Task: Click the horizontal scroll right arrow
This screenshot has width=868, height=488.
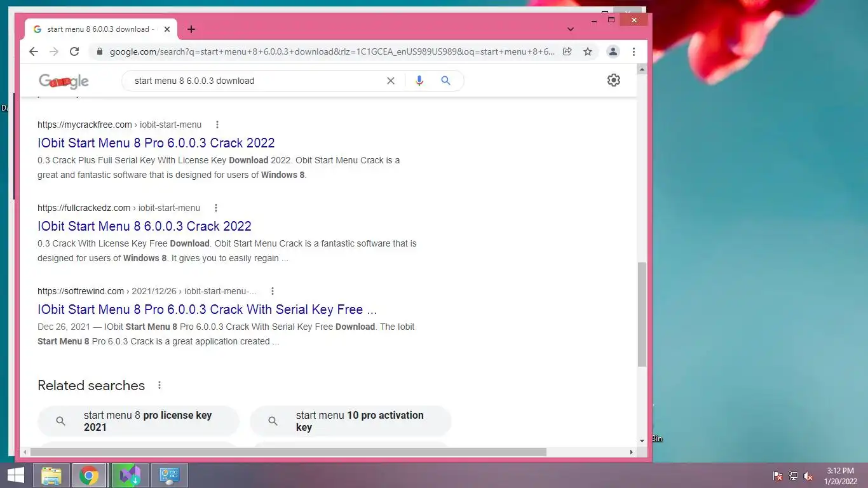Action: point(631,452)
